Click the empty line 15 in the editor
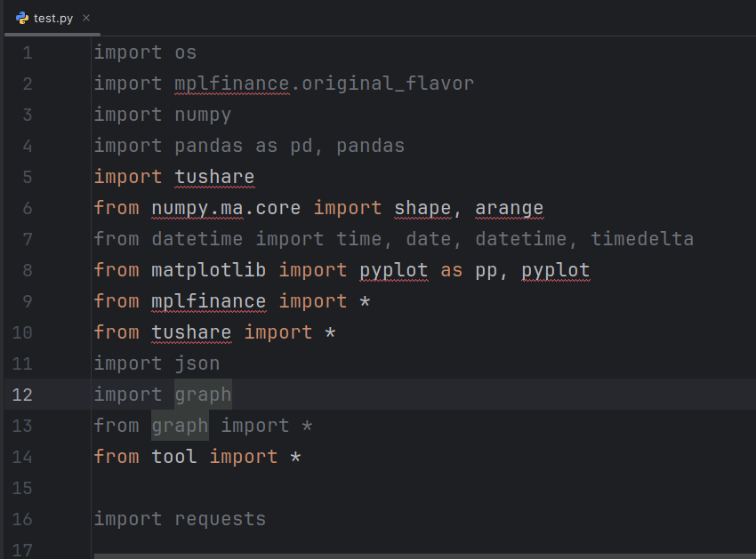 coord(178,487)
